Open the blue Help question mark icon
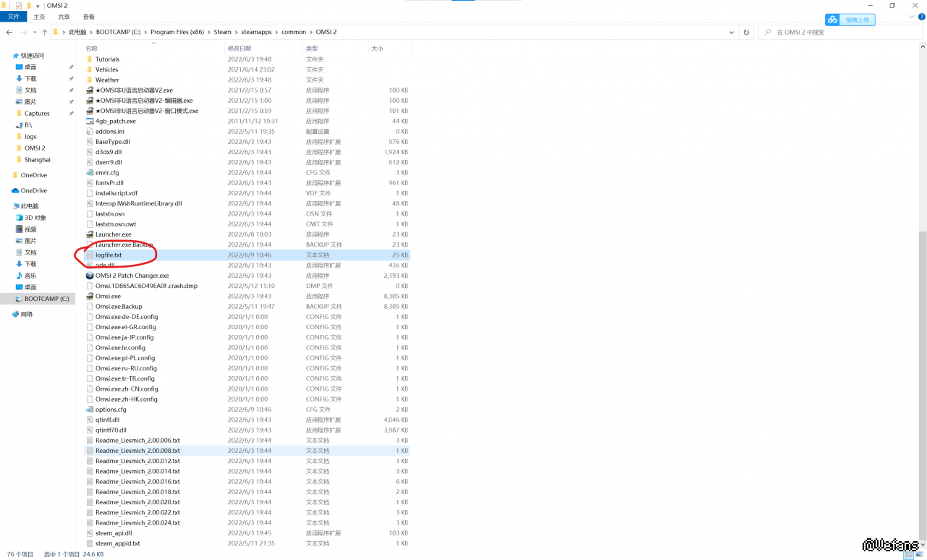Image resolution: width=927 pixels, height=560 pixels. (x=920, y=17)
